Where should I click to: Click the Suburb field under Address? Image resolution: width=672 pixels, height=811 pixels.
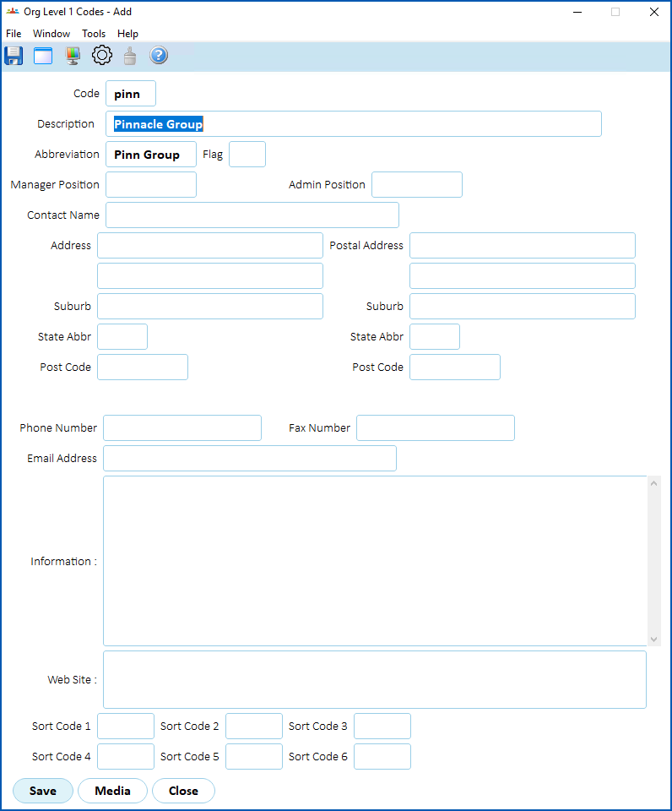210,306
